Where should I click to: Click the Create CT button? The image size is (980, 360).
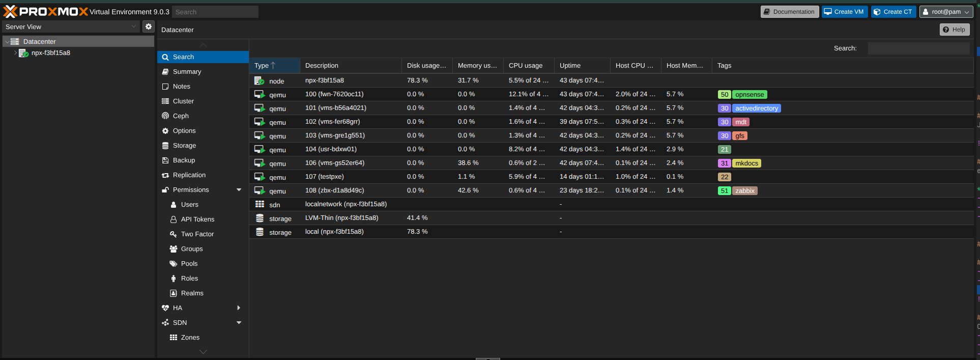(893, 12)
